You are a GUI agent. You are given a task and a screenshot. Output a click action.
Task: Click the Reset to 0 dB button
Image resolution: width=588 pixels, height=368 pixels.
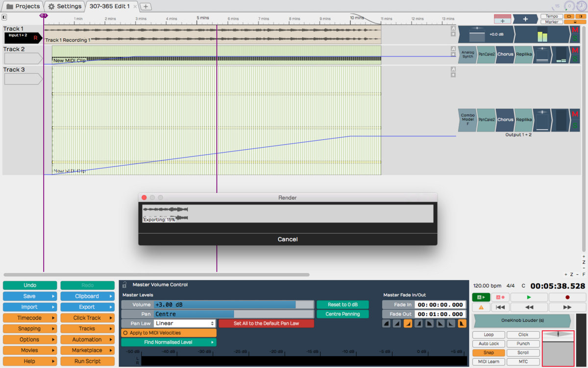(342, 305)
